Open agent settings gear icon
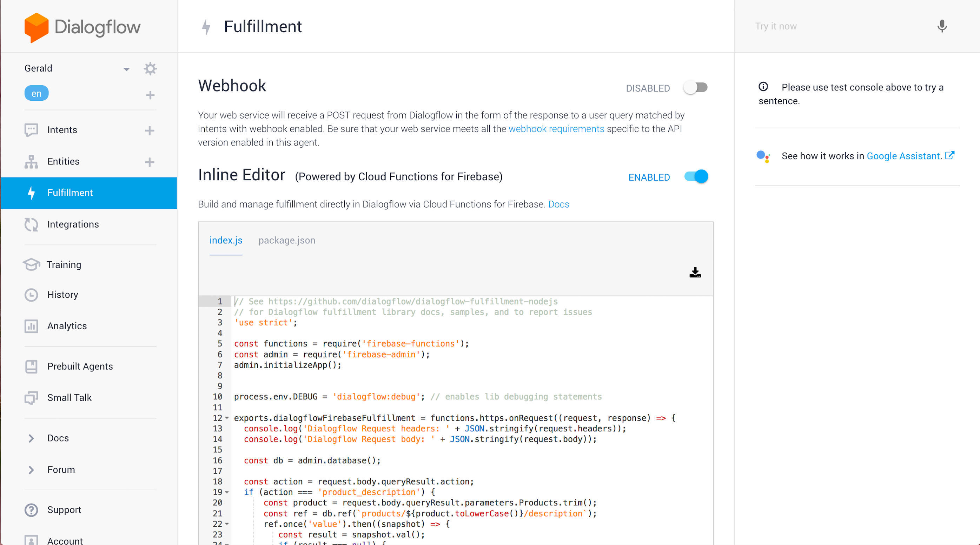The height and width of the screenshot is (545, 980). point(150,69)
